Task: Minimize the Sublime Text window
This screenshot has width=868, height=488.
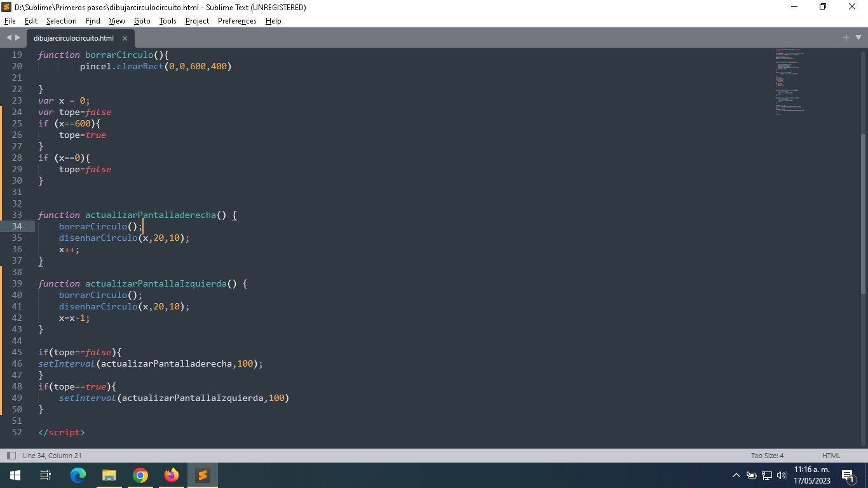Action: (794, 7)
